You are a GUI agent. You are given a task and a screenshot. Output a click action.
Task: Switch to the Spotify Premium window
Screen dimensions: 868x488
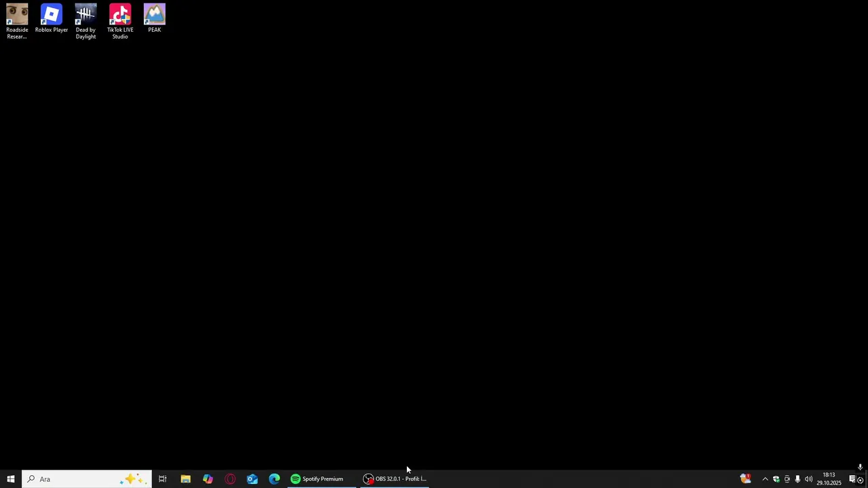[x=322, y=479]
